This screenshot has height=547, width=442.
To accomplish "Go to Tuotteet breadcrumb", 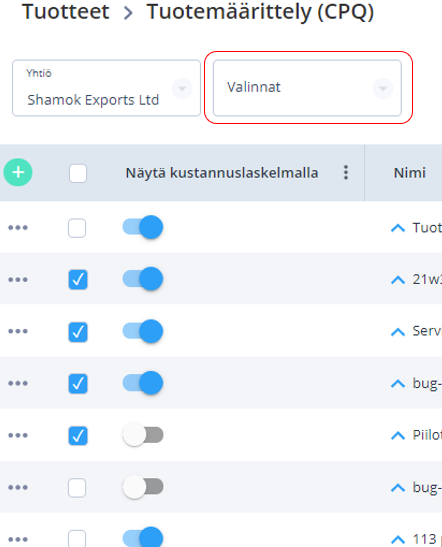I will [66, 12].
